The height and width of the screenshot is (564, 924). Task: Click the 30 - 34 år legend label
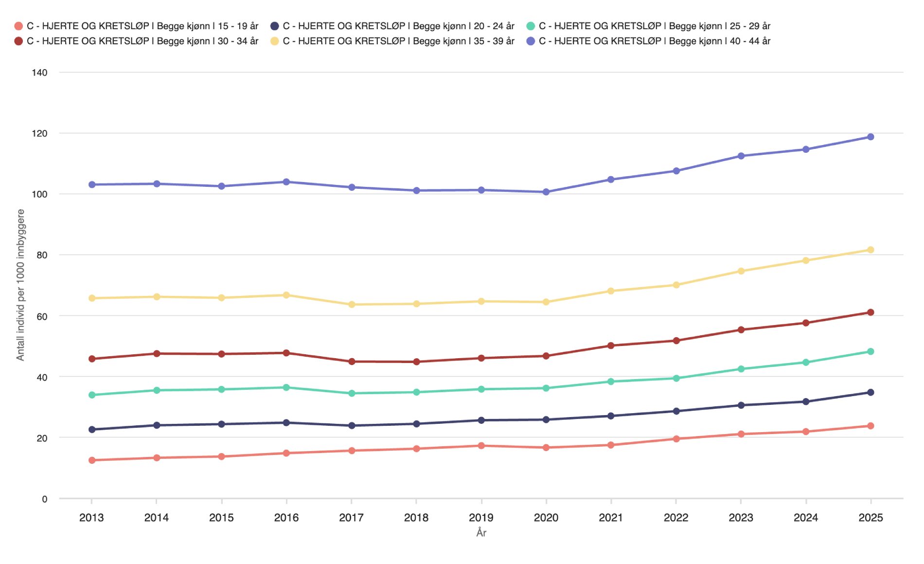(142, 41)
